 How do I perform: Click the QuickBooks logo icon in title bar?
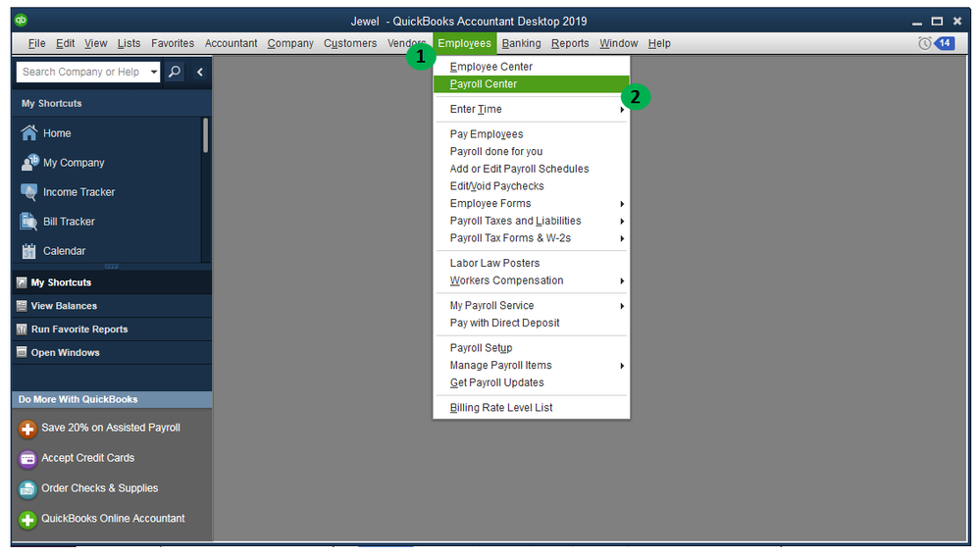(x=21, y=20)
